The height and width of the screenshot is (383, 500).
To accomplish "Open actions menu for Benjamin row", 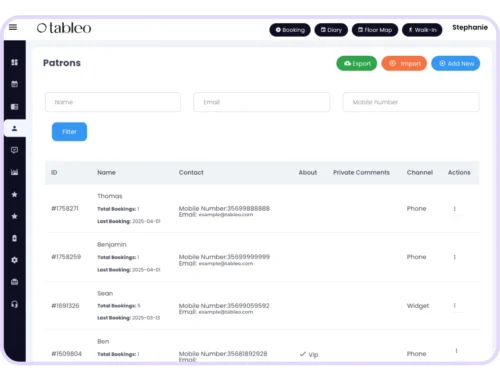I will (x=454, y=257).
